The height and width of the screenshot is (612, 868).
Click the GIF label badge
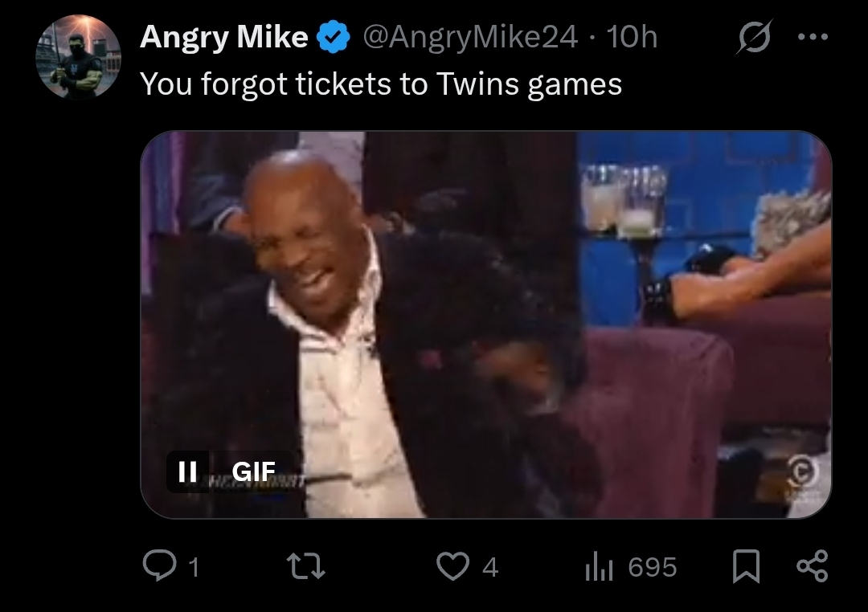pyautogui.click(x=253, y=471)
